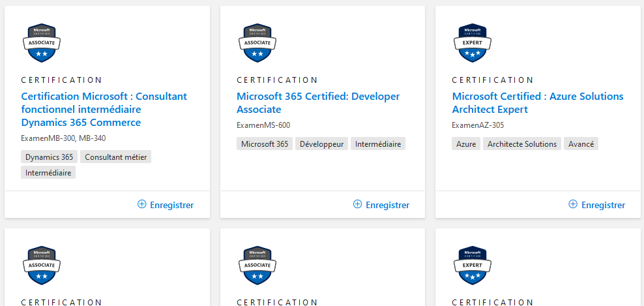Viewport: 644px width, 306px height.
Task: Open Azure Solutions Architect Expert certification link
Action: point(538,103)
